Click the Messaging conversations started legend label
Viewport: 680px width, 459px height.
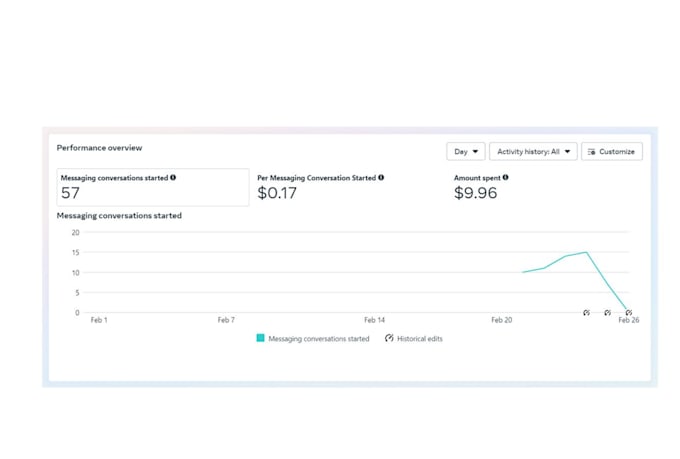click(319, 338)
